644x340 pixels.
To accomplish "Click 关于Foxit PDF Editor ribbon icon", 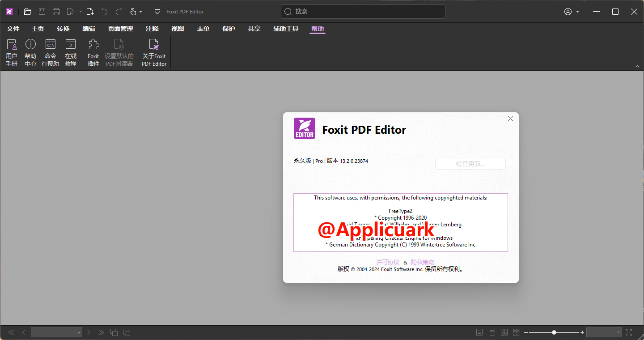I will coord(154,52).
